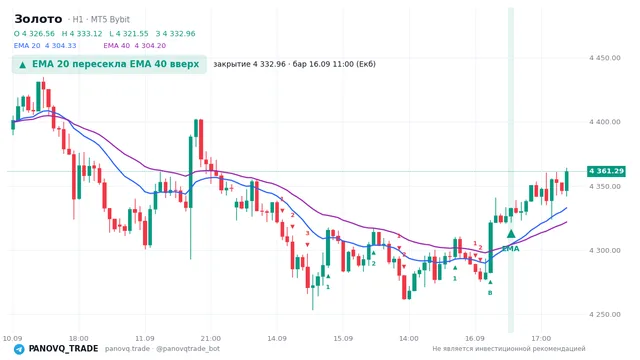
Task: Click the 4 350.00 price axis label
Action: (604, 187)
